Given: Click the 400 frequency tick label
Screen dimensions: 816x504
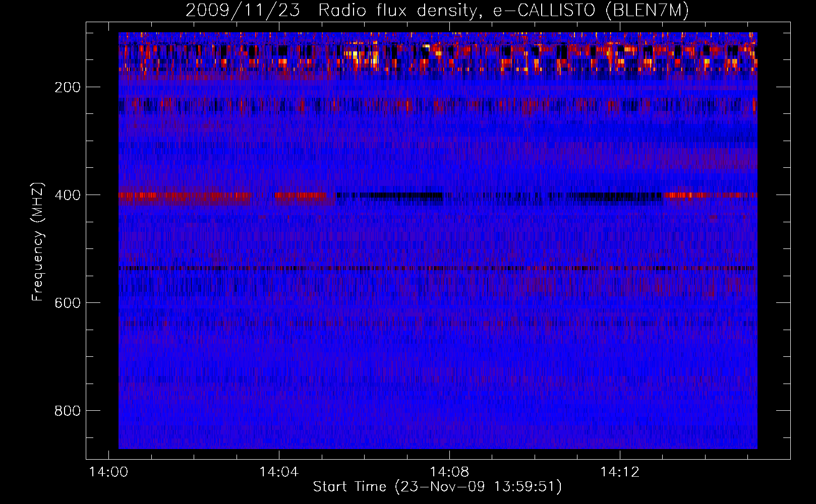Looking at the screenshot, I should (68, 195).
